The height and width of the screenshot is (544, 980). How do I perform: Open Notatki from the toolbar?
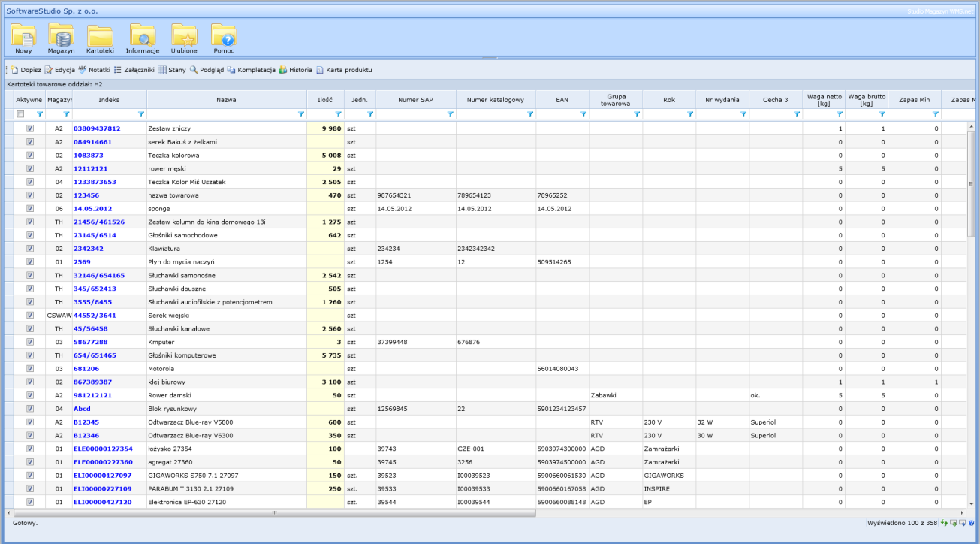(95, 70)
